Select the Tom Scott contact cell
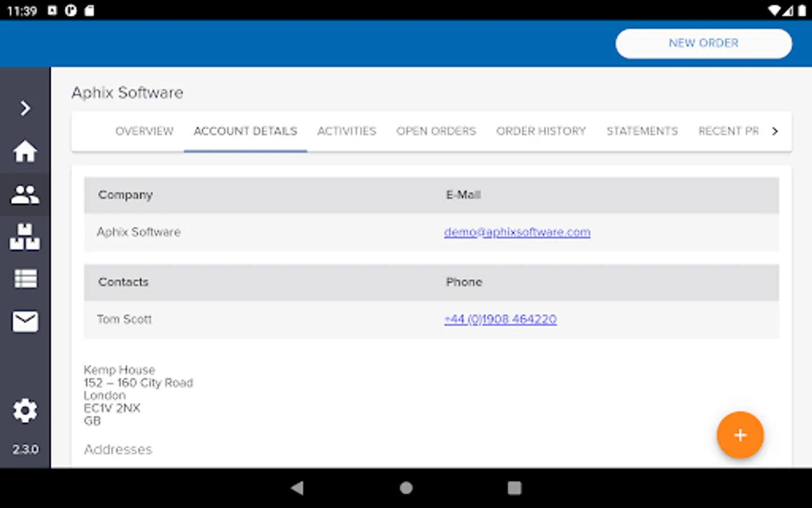Viewport: 812px width, 508px height. (124, 319)
